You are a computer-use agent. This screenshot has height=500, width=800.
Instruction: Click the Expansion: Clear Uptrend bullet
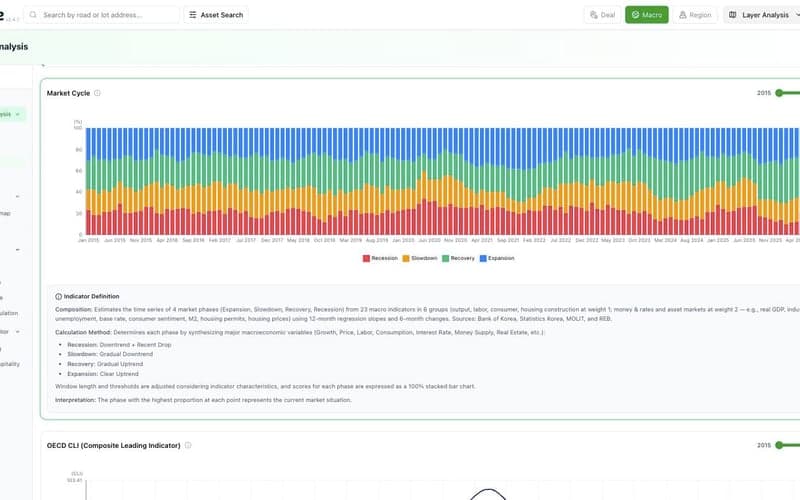tap(103, 373)
